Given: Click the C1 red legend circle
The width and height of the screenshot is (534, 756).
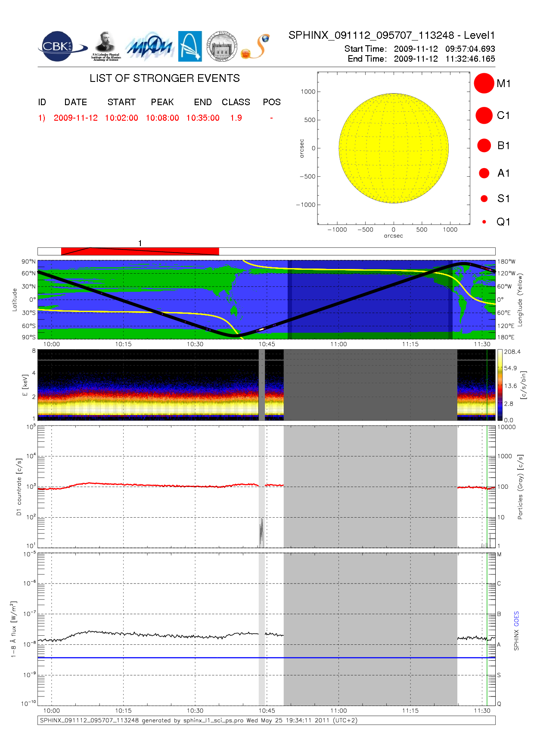Looking at the screenshot, I should [484, 116].
